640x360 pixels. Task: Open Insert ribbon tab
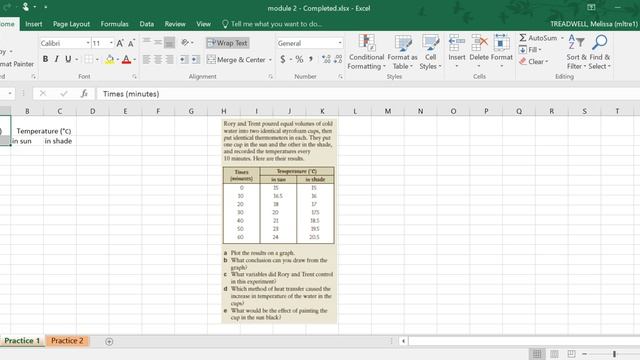coord(33,24)
